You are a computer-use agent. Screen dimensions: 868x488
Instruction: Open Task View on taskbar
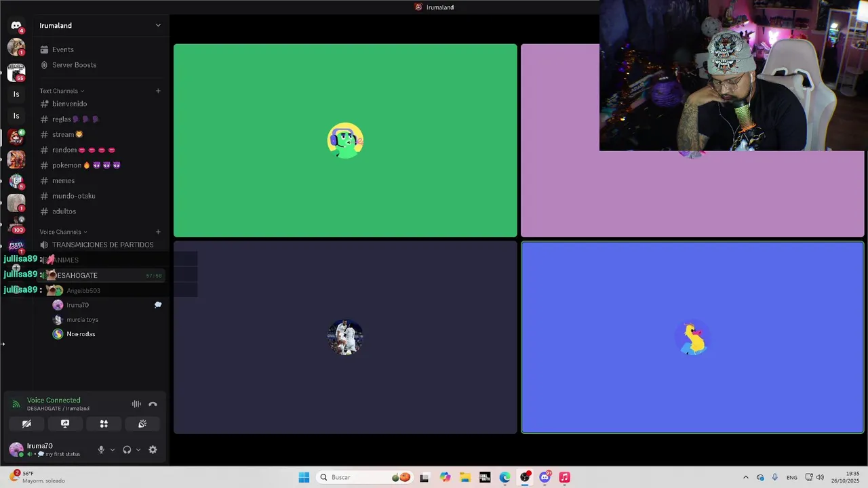click(425, 477)
